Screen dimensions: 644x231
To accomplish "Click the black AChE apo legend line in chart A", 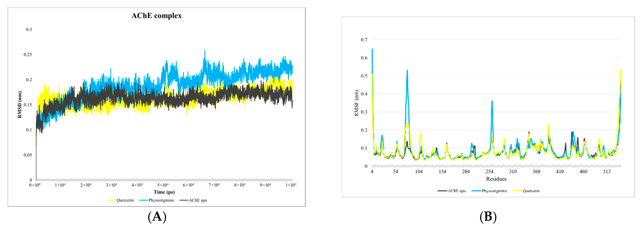I will (x=184, y=200).
